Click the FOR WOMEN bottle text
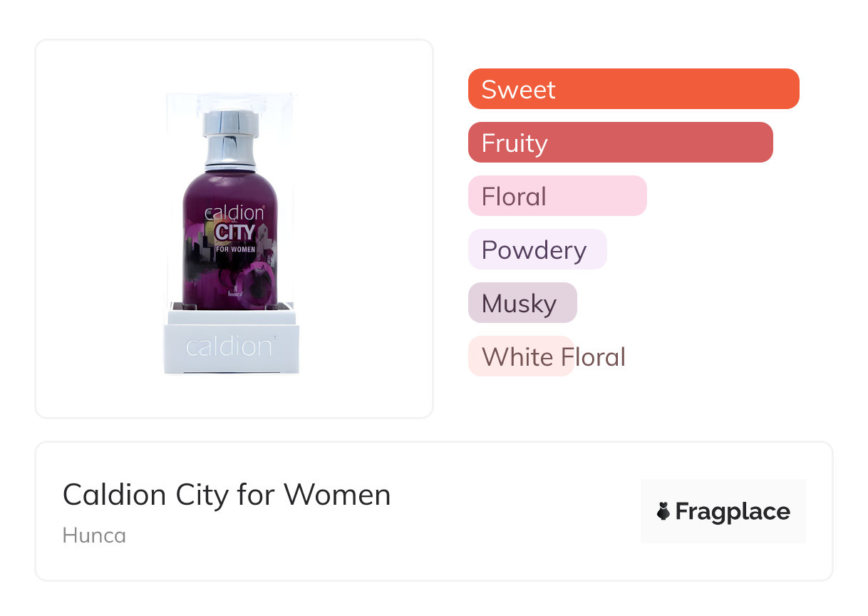868x616 pixels. (234, 249)
